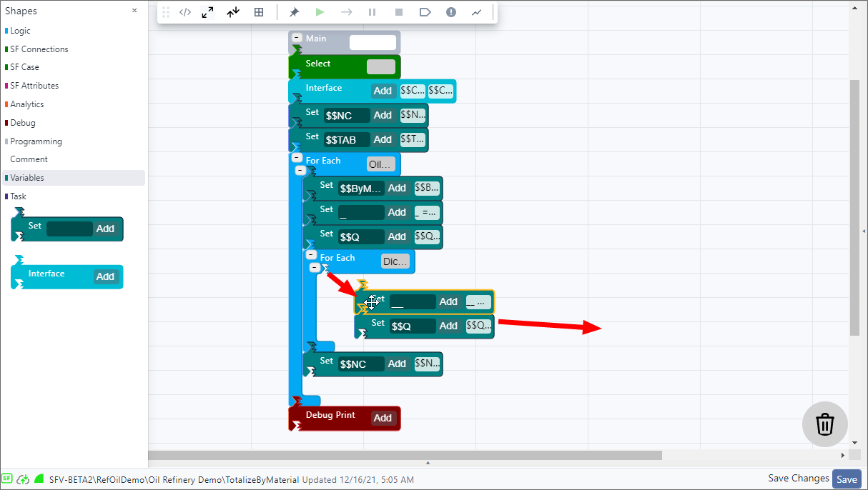Click the cloud sync icon in status bar
The width and height of the screenshot is (868, 490).
point(23,479)
